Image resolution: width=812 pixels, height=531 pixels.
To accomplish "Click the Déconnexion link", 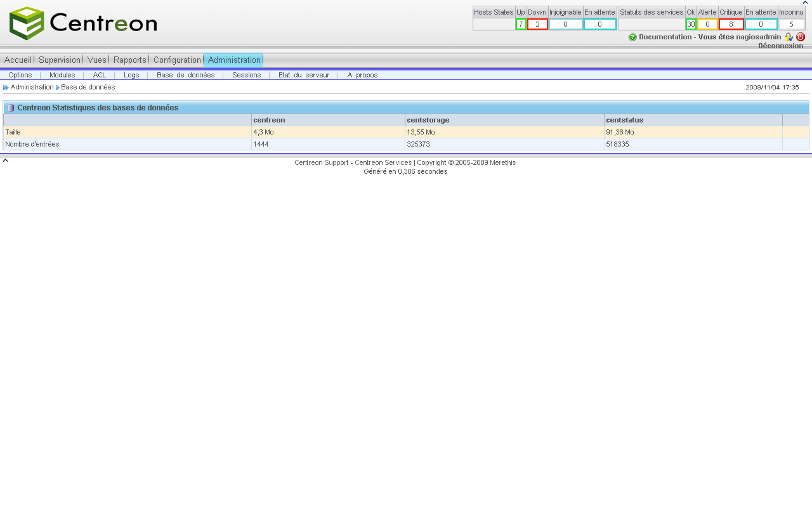I will click(x=780, y=46).
